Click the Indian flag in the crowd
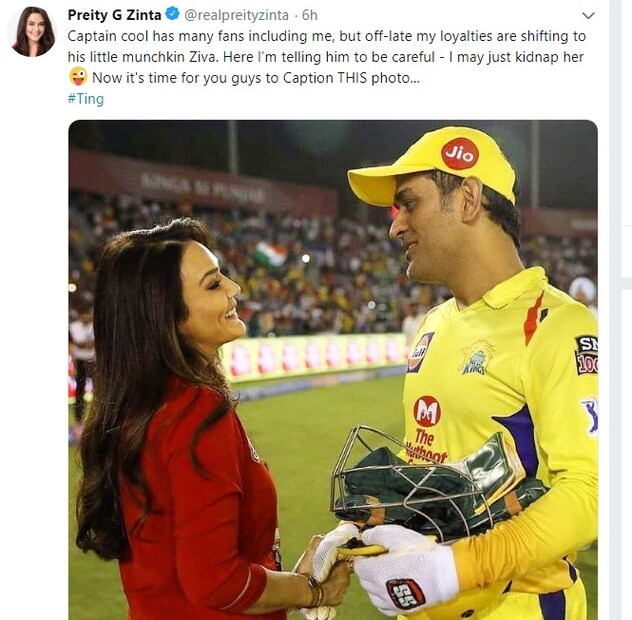The width and height of the screenshot is (632, 620). [271, 254]
